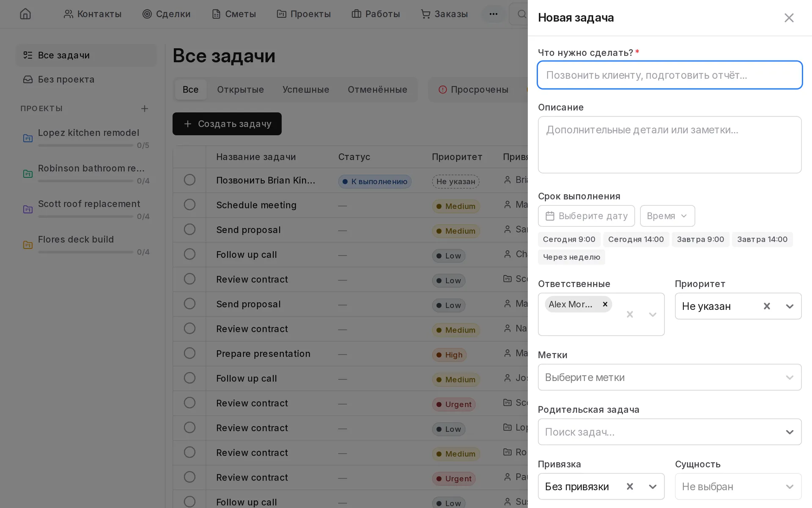Open calendar via Выберите дату field

586,216
